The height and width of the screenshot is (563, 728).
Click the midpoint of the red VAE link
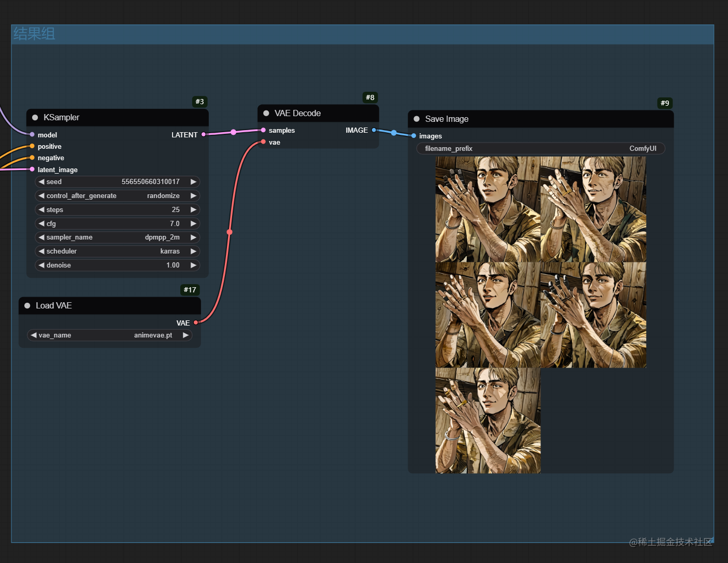[230, 232]
